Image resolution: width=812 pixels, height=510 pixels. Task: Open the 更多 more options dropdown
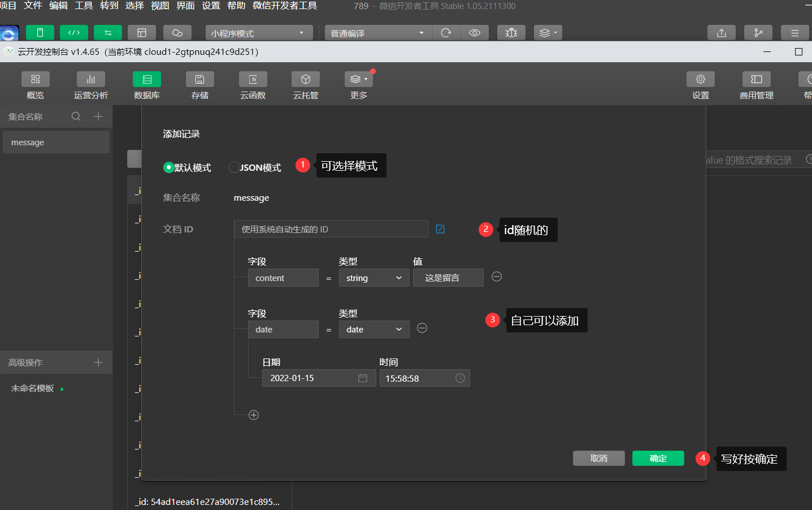(x=358, y=79)
